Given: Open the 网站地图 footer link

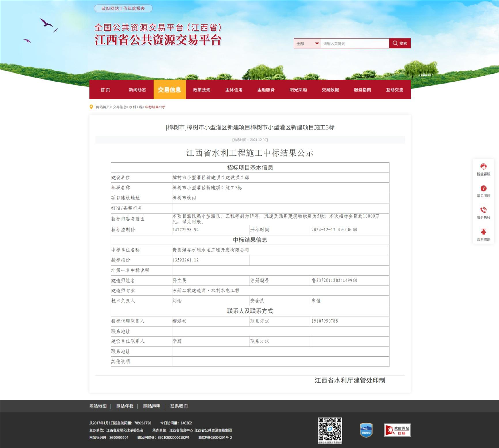Looking at the screenshot, I should [98, 406].
